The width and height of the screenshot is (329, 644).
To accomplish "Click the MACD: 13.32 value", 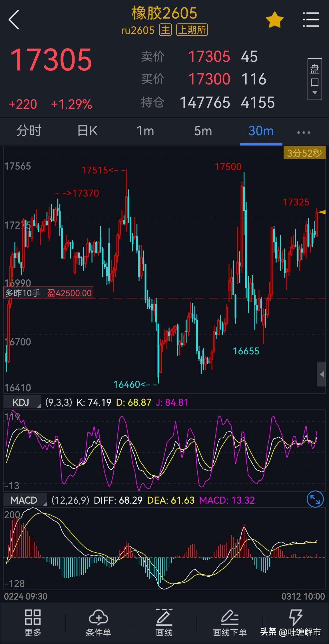I will (x=227, y=500).
